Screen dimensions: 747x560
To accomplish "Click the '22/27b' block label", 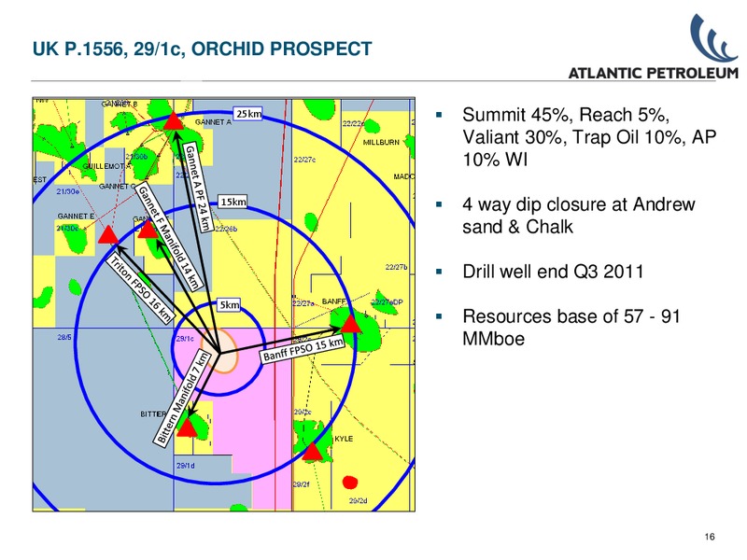I will pos(396,267).
